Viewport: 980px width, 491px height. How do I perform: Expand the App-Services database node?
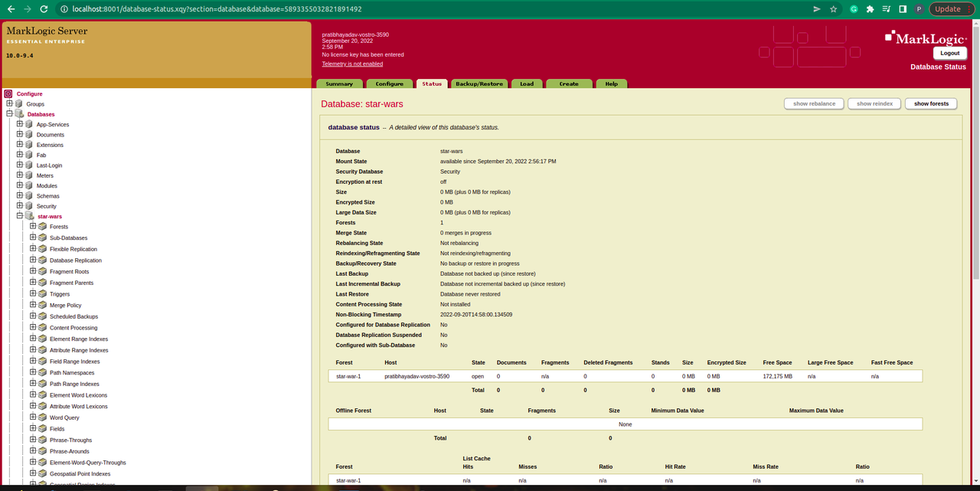(x=20, y=124)
